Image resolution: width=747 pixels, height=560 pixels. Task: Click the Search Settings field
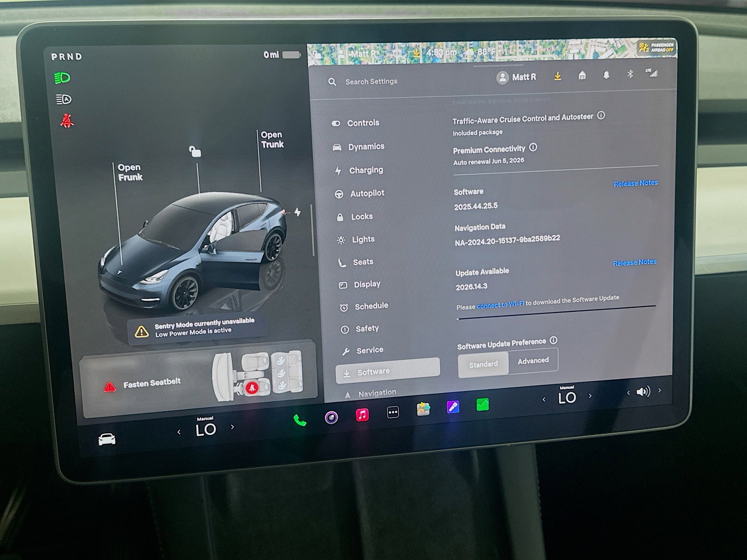coord(371,81)
